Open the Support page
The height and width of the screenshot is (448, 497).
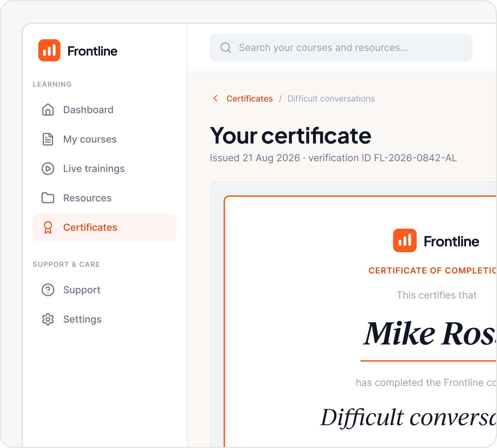(x=104, y=290)
